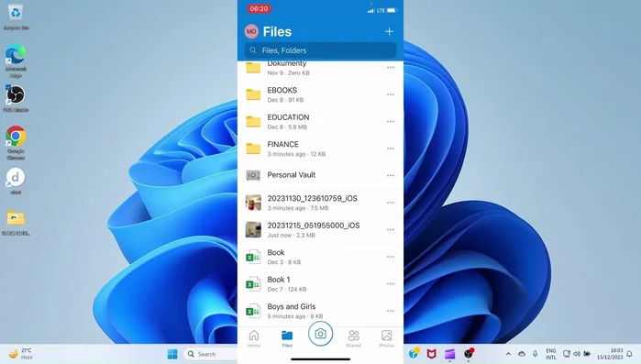Select the EBOOKS folder name
641x364 pixels.
[282, 90]
